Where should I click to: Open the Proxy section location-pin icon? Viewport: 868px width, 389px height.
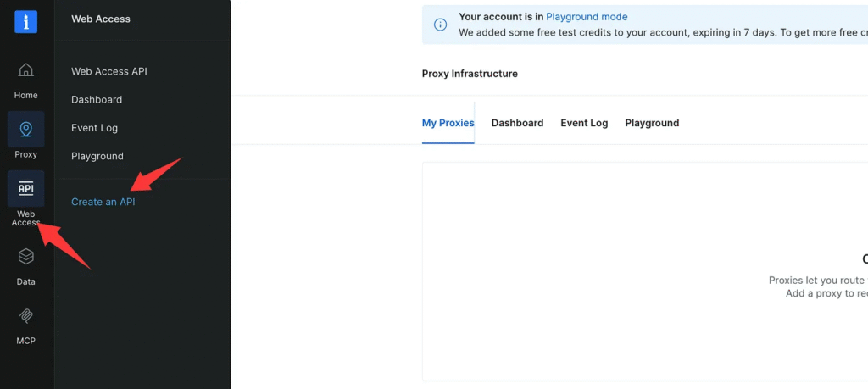pyautogui.click(x=26, y=130)
